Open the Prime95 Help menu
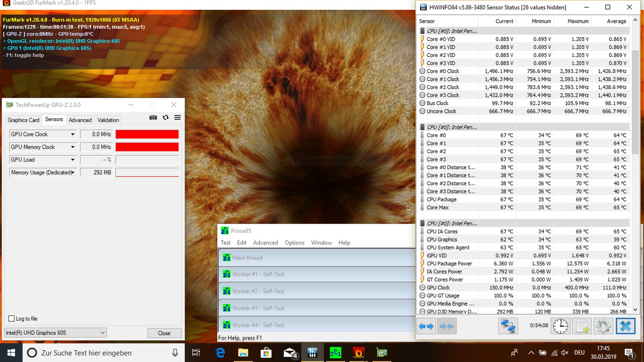 344,243
